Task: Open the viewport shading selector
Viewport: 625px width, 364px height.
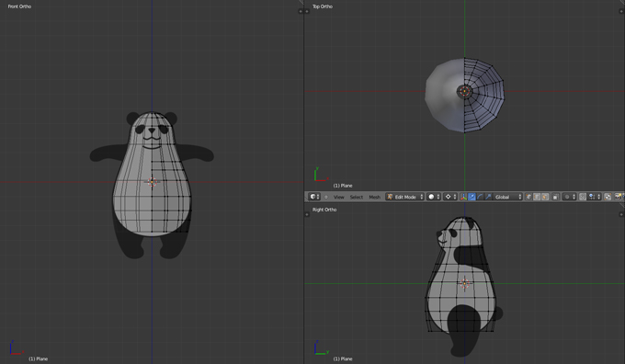Action: coord(434,197)
